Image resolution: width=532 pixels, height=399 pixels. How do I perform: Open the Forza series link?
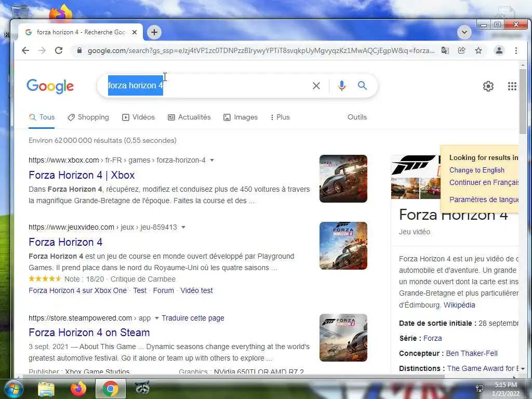tap(433, 338)
